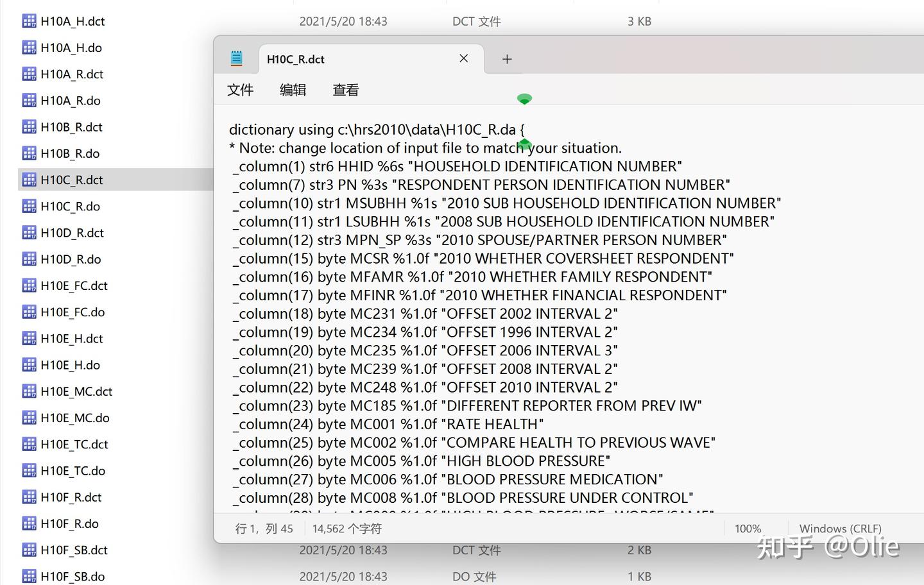
Task: Click the file icon beside H10B_R.do
Action: (29, 153)
